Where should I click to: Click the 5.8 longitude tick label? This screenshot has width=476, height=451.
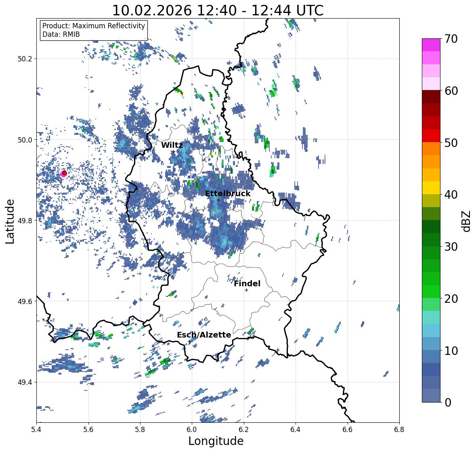click(140, 429)
